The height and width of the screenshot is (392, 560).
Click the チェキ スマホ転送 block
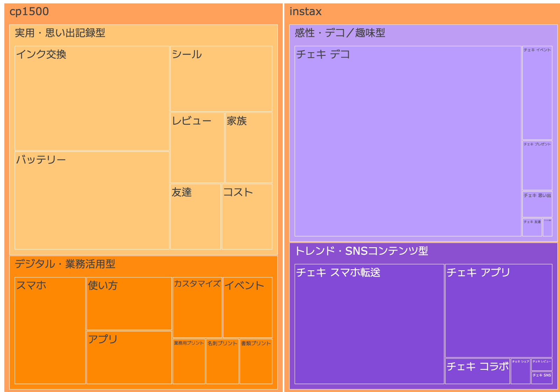pos(369,324)
